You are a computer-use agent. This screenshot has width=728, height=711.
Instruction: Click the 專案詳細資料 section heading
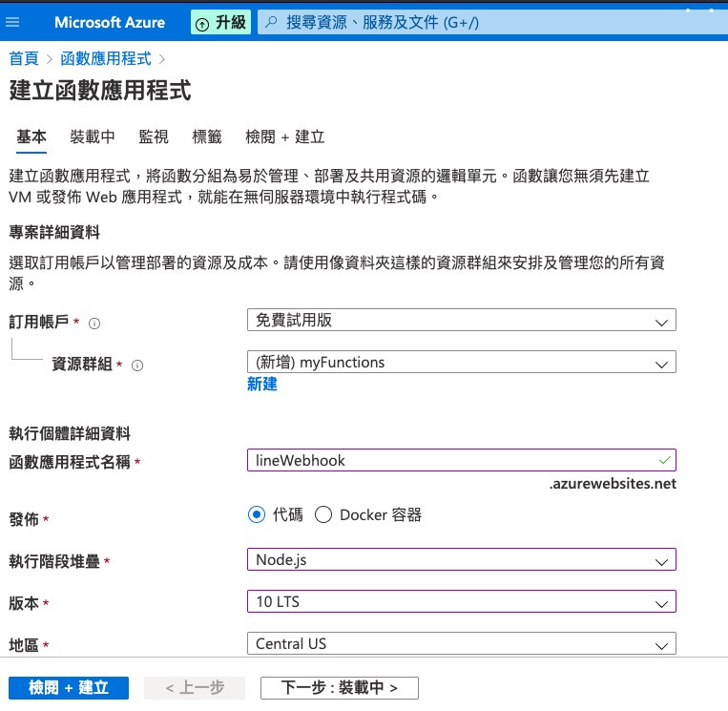pos(54,232)
